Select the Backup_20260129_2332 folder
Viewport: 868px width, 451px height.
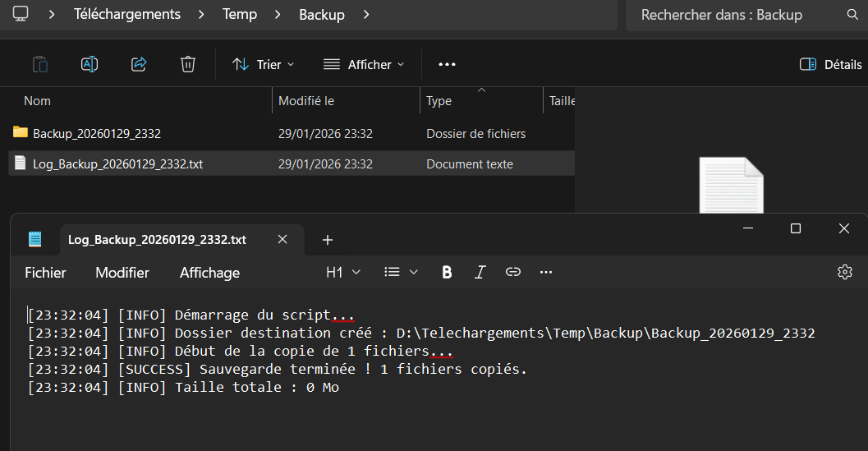[96, 133]
